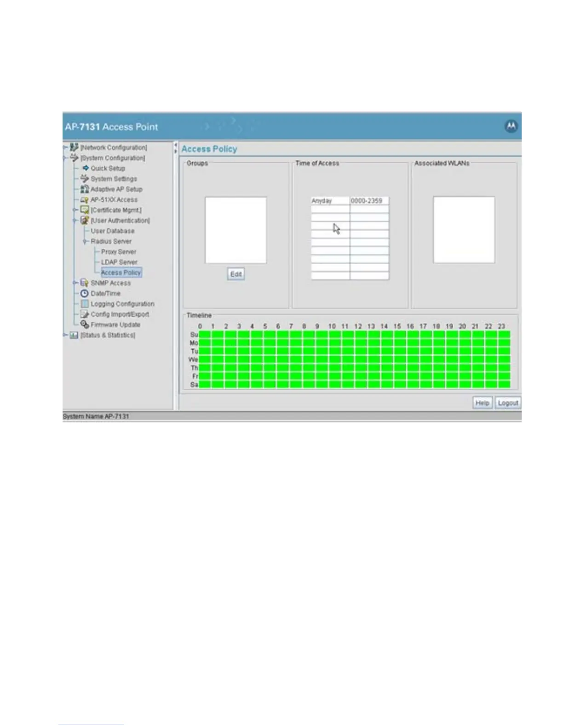Expand the SNMP Access node
Viewport: 563px width, 728px height.
[75, 283]
